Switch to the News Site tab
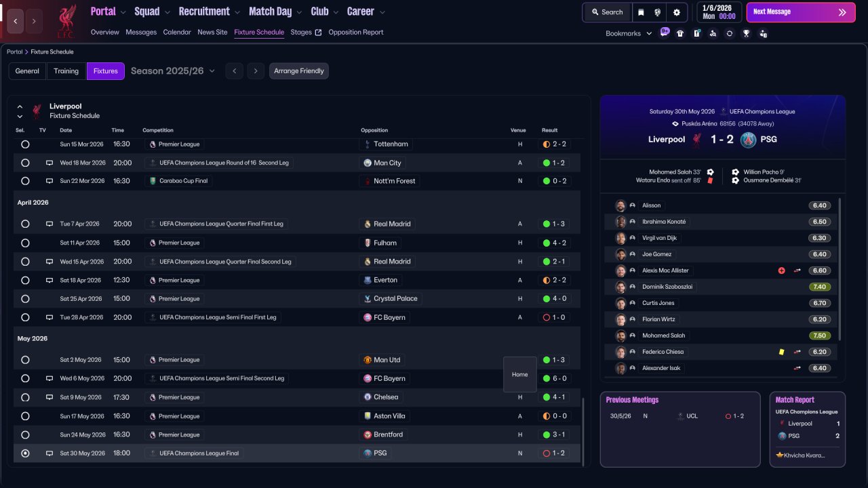The width and height of the screenshot is (868, 488). pyautogui.click(x=212, y=33)
